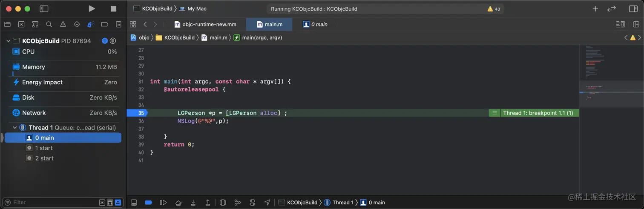Open the related items grid menu
The width and height of the screenshot is (644, 209).
pos(133,24)
